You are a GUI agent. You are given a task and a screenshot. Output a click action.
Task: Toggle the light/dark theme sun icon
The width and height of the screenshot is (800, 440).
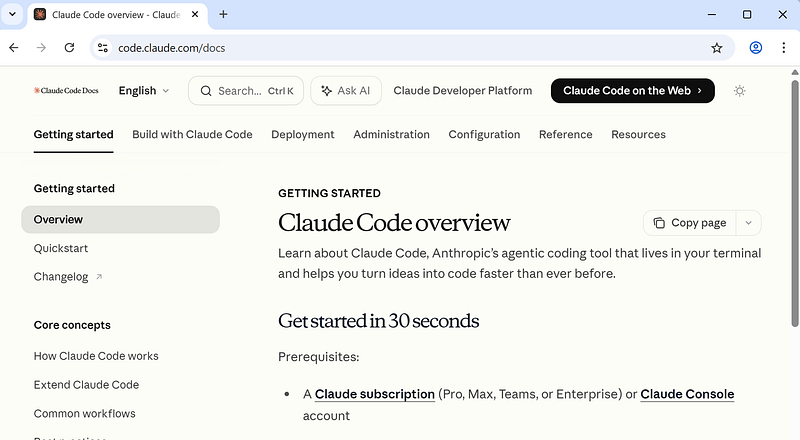pos(739,90)
